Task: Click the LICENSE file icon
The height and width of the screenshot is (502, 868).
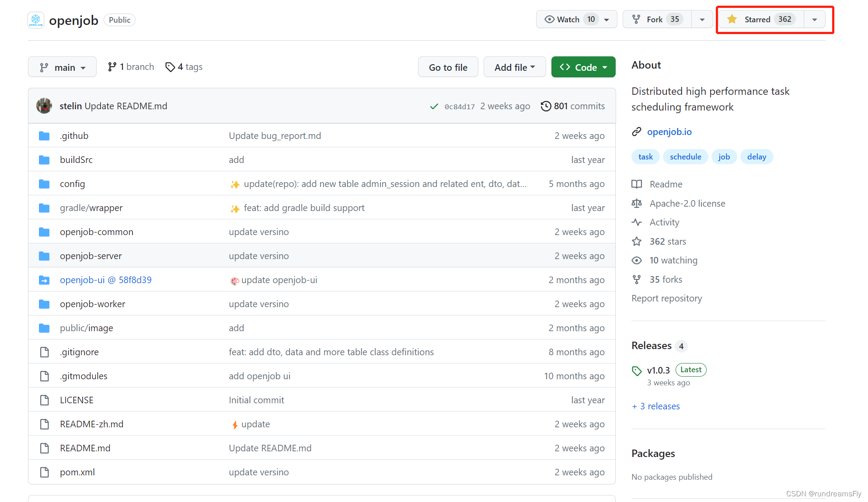Action: click(44, 400)
